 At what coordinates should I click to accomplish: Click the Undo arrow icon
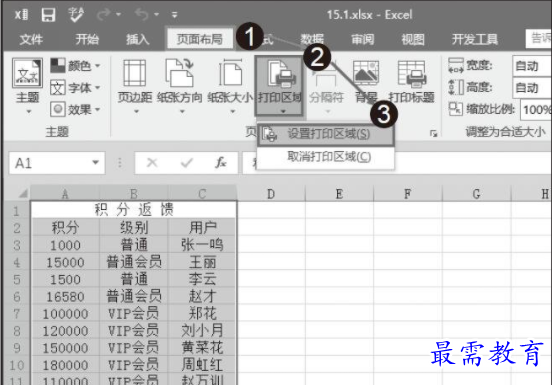tap(142, 14)
